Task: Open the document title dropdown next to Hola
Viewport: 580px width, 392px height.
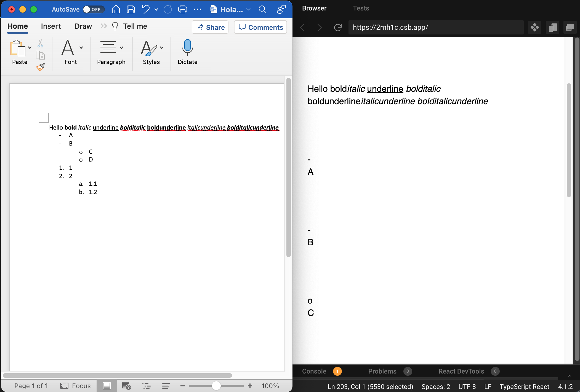Action: (249, 9)
